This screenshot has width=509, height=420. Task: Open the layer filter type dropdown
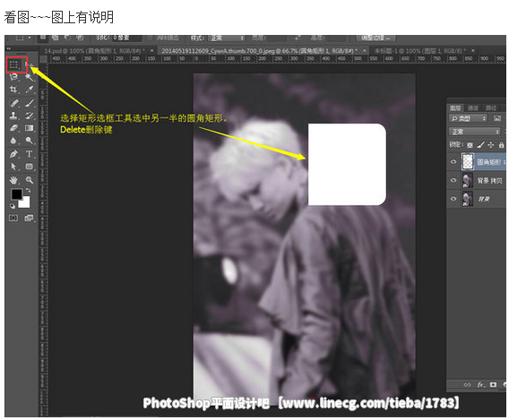468,118
